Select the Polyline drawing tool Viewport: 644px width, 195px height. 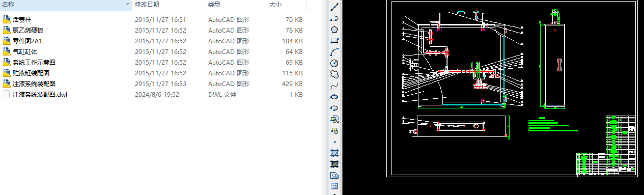point(334,19)
